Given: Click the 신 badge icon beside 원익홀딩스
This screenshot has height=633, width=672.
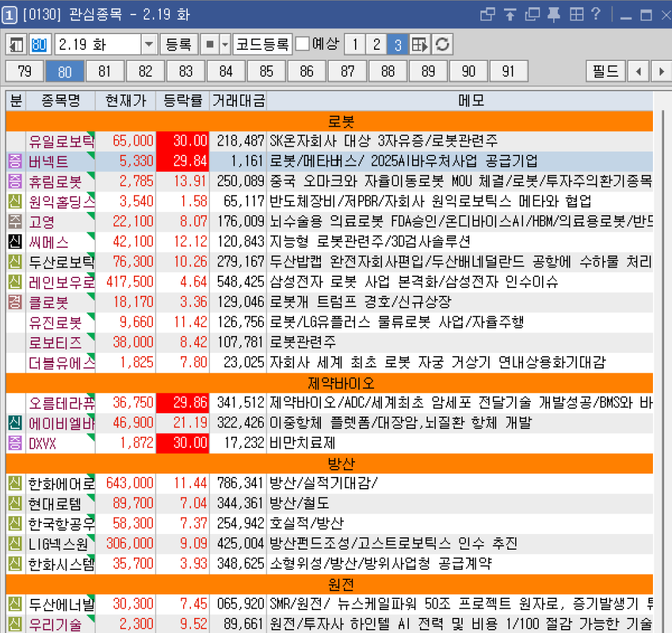Looking at the screenshot, I should click(x=15, y=202).
